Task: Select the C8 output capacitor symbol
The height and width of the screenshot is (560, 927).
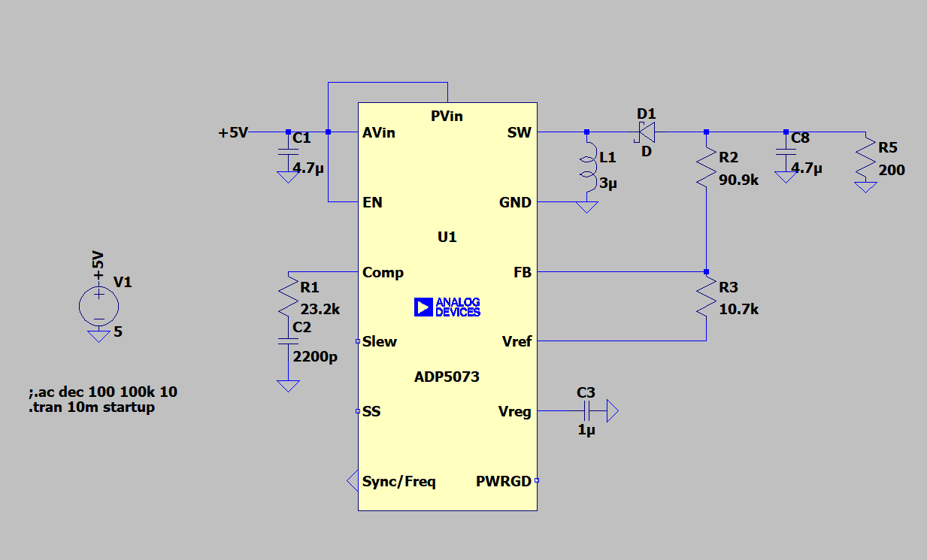Action: (x=786, y=152)
